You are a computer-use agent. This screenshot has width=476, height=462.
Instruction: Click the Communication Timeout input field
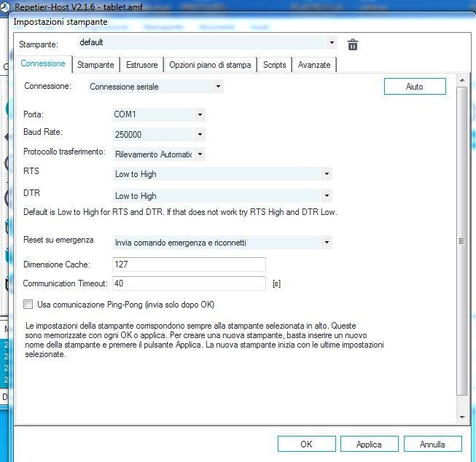coord(189,283)
